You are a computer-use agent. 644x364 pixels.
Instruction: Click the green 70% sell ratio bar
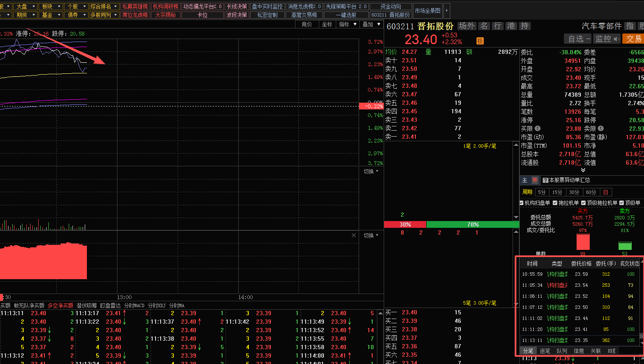(473, 224)
